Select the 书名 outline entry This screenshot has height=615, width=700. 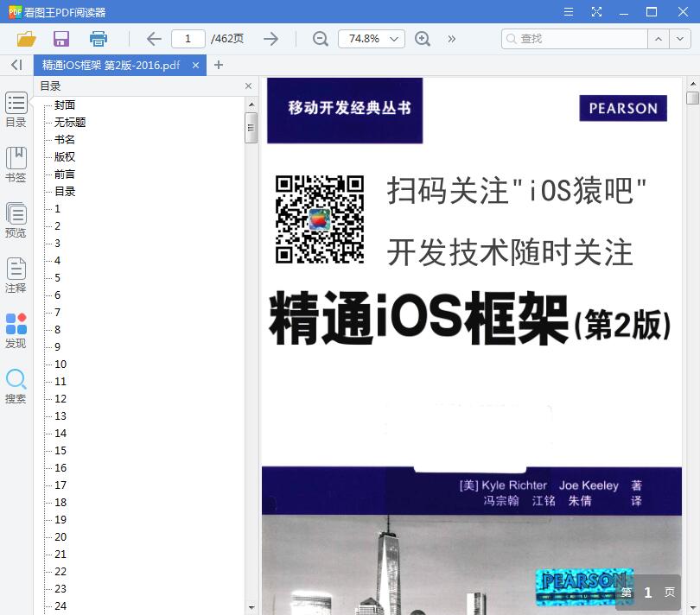65,140
